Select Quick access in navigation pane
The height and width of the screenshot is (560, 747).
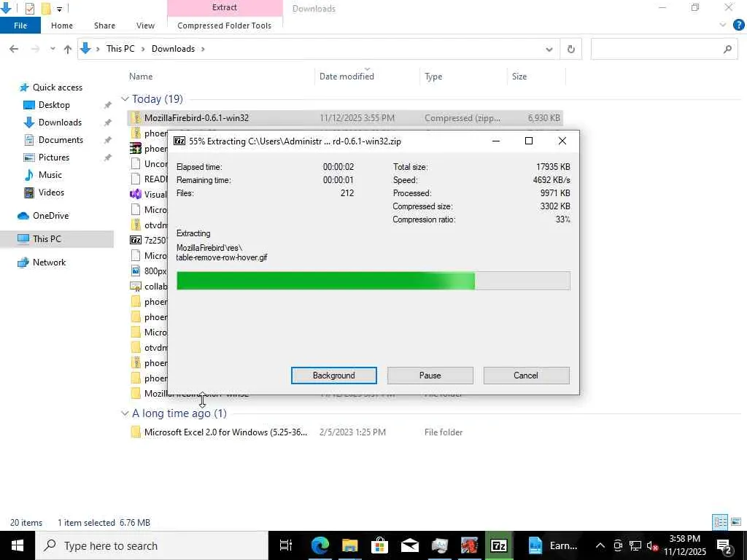click(57, 87)
